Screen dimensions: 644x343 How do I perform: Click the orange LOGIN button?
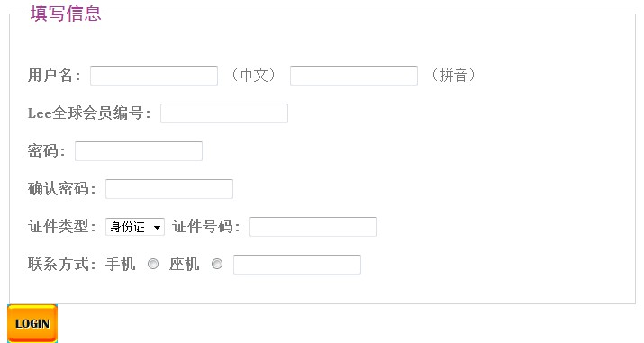pyautogui.click(x=32, y=323)
